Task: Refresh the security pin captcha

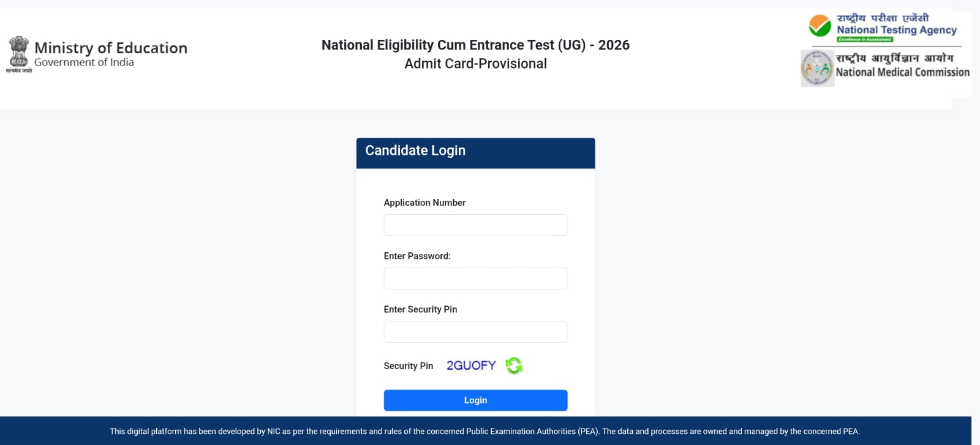Action: click(514, 365)
